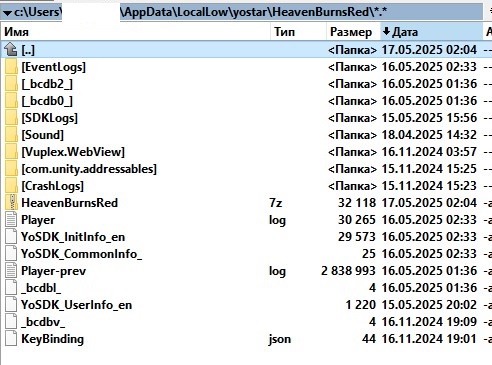Click the _bcdbl_ file icon

pos(11,288)
